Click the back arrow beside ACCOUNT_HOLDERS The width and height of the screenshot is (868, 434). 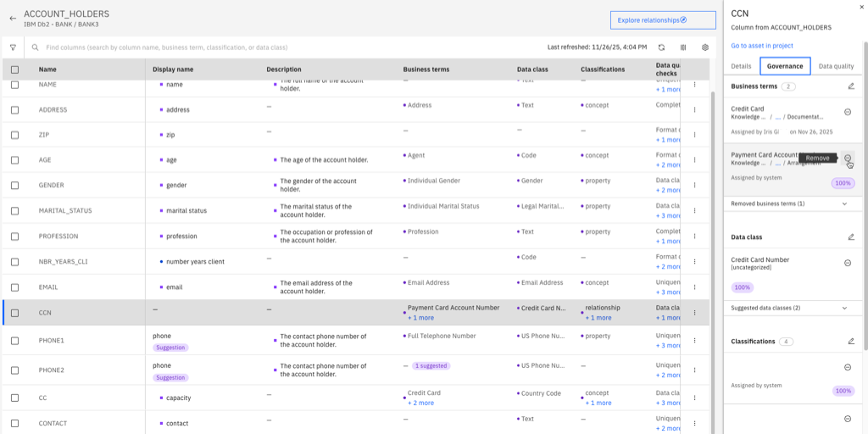tap(13, 19)
